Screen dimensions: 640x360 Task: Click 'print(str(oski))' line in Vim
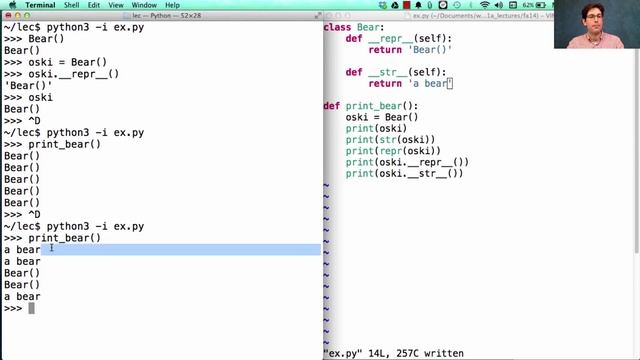click(x=391, y=140)
